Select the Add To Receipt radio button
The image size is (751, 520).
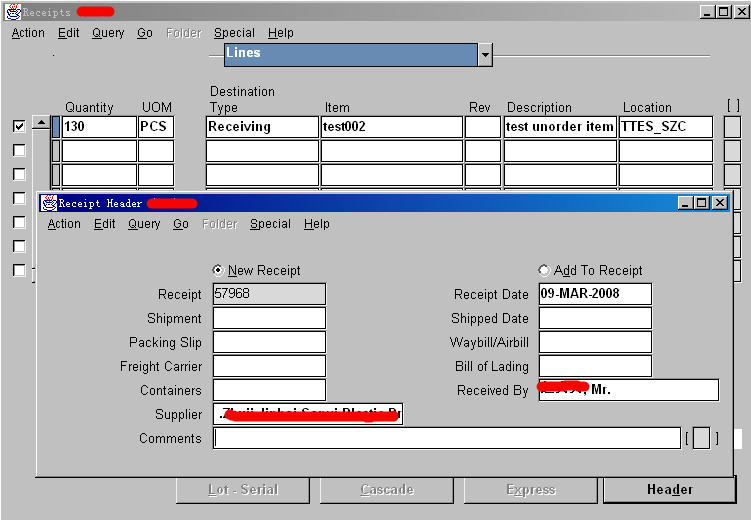(544, 271)
